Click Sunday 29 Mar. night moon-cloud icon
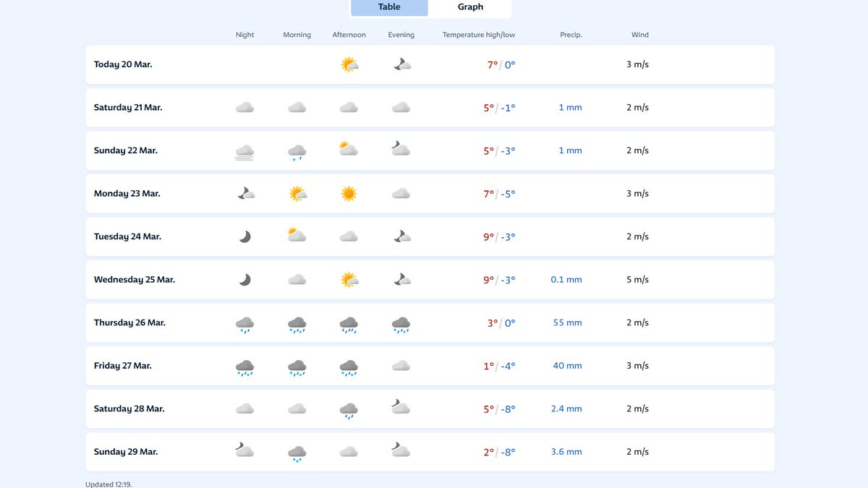This screenshot has height=488, width=868. (245, 450)
